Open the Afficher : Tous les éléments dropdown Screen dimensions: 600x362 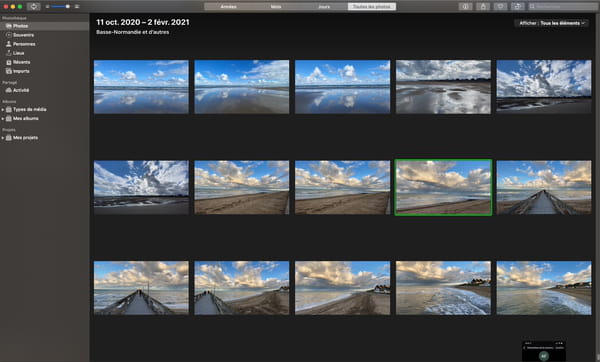click(x=551, y=23)
